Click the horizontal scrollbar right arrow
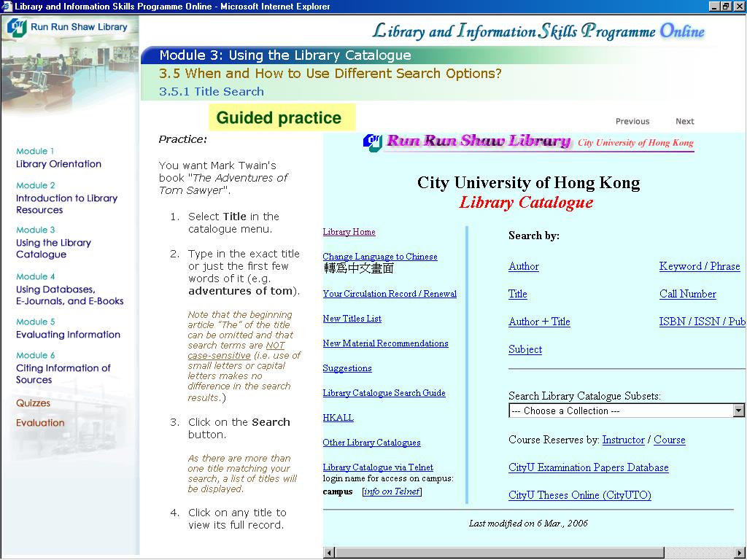Screen dimensions: 747x560 click(x=741, y=553)
